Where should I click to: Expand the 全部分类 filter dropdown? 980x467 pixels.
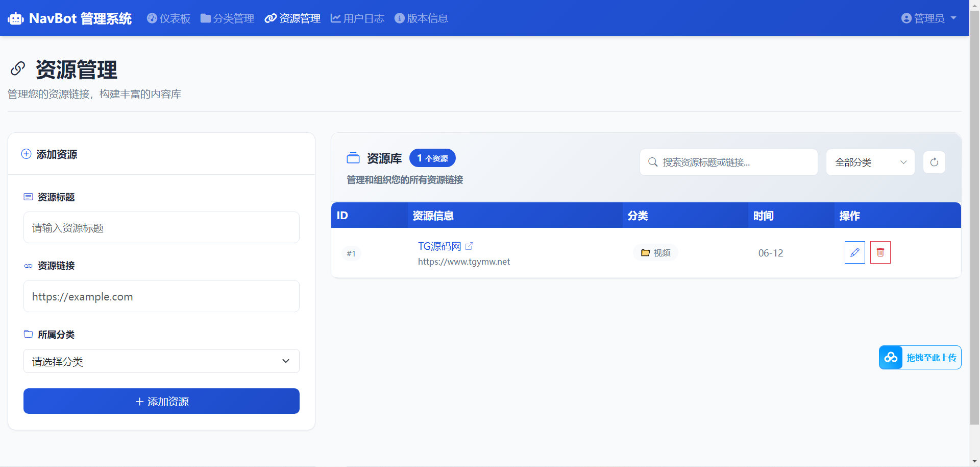click(x=870, y=162)
